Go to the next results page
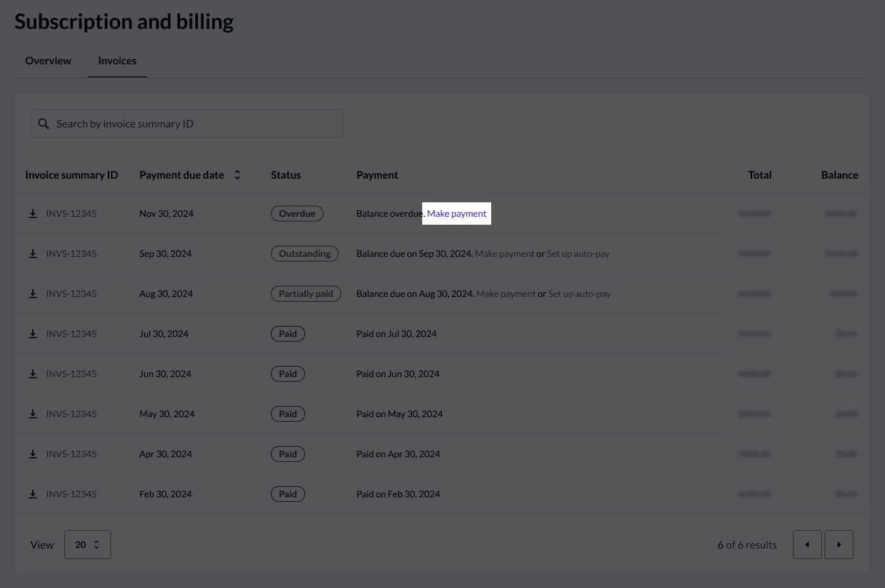The height and width of the screenshot is (588, 885). (838, 545)
